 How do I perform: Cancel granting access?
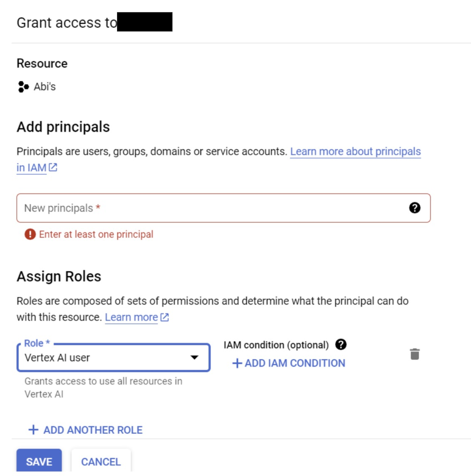coord(101,461)
